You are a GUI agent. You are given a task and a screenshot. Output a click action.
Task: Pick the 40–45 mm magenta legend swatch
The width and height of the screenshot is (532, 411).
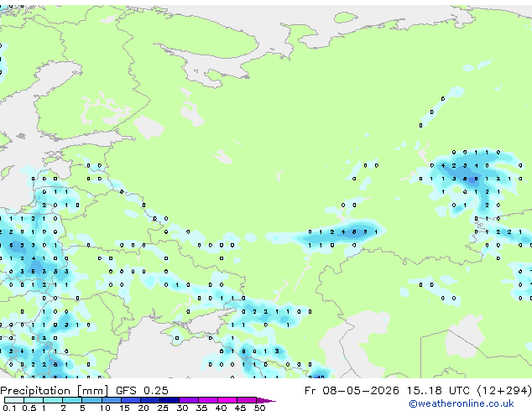[x=227, y=400]
